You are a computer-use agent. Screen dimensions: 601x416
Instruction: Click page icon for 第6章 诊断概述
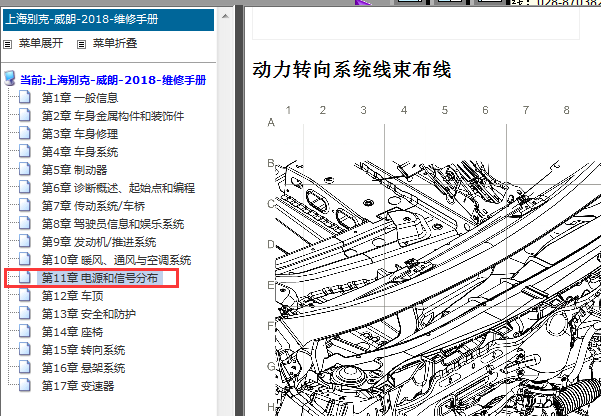(25, 187)
